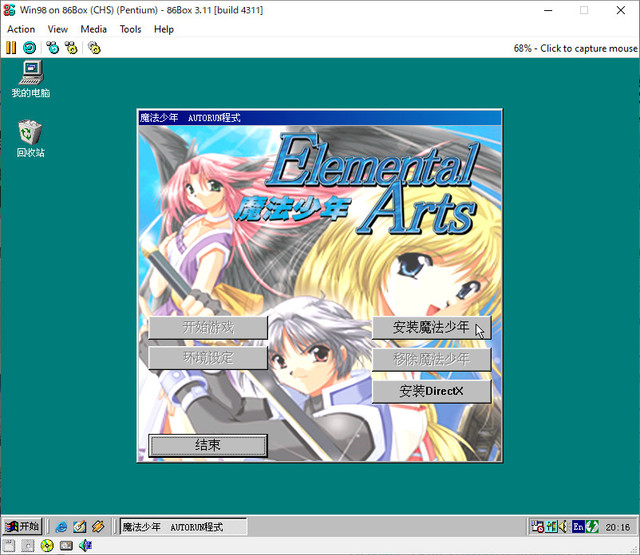Open the 开始 Start menu
Image resolution: width=640 pixels, height=555 pixels.
22,526
